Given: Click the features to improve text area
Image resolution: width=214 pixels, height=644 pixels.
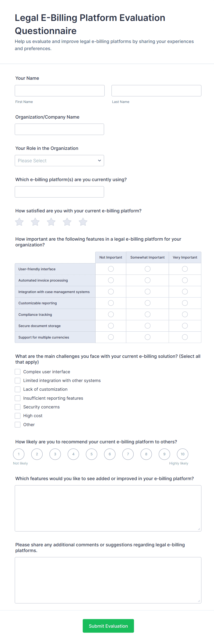Looking at the screenshot, I should coord(108,508).
